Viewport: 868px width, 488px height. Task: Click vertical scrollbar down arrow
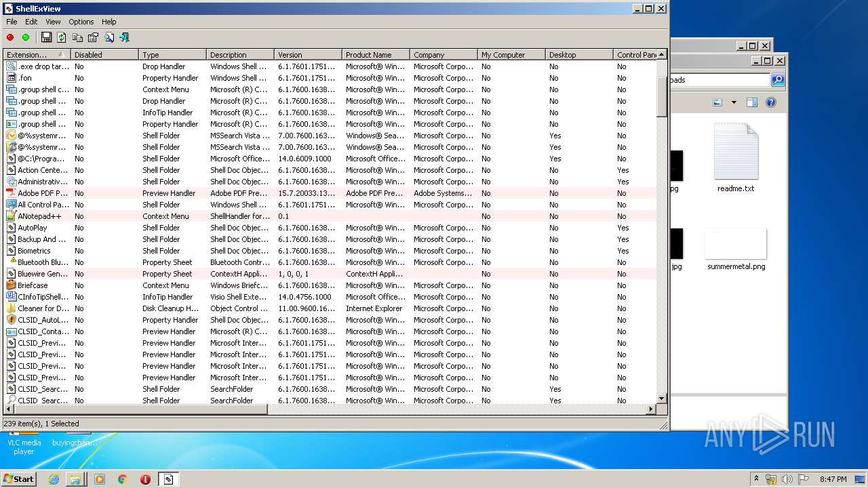coord(662,399)
